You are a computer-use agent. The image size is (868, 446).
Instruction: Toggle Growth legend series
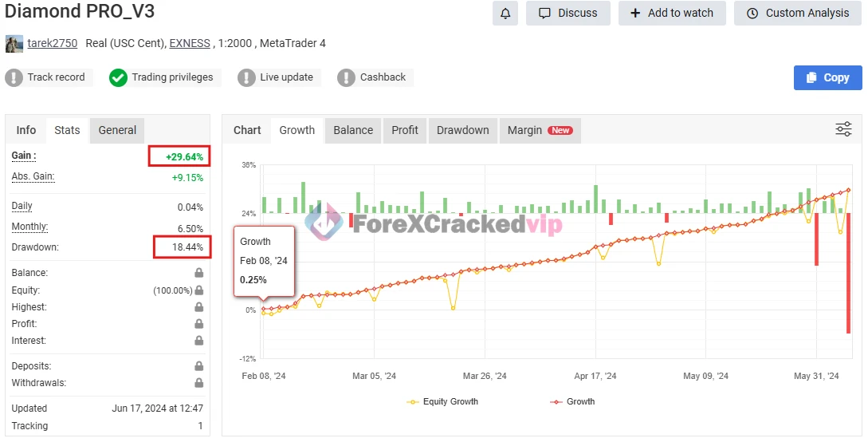572,401
